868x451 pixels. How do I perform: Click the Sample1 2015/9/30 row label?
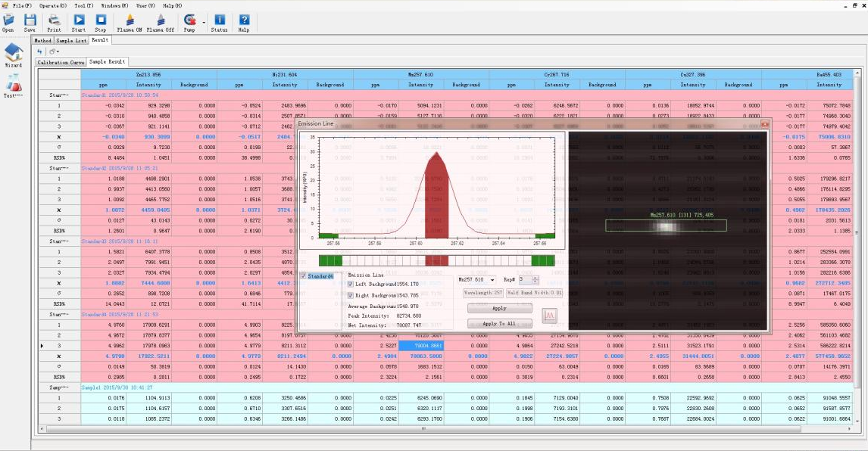click(x=117, y=387)
